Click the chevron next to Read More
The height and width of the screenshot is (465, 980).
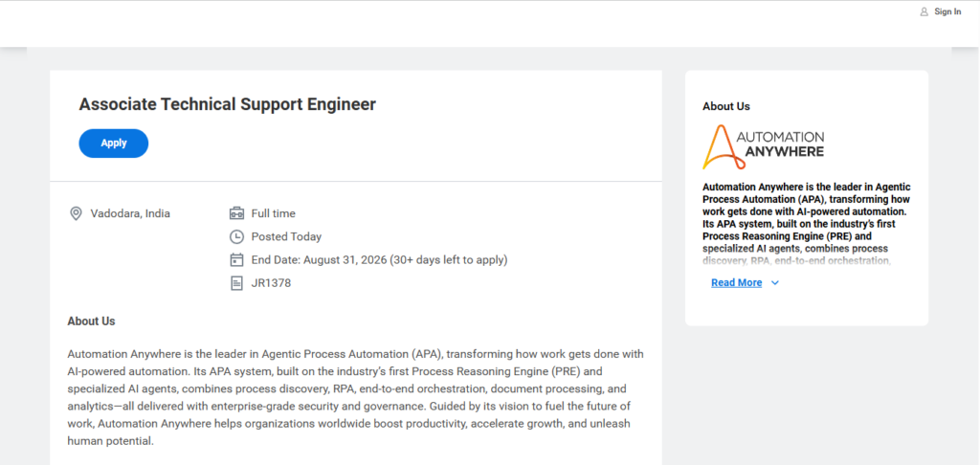click(x=775, y=282)
